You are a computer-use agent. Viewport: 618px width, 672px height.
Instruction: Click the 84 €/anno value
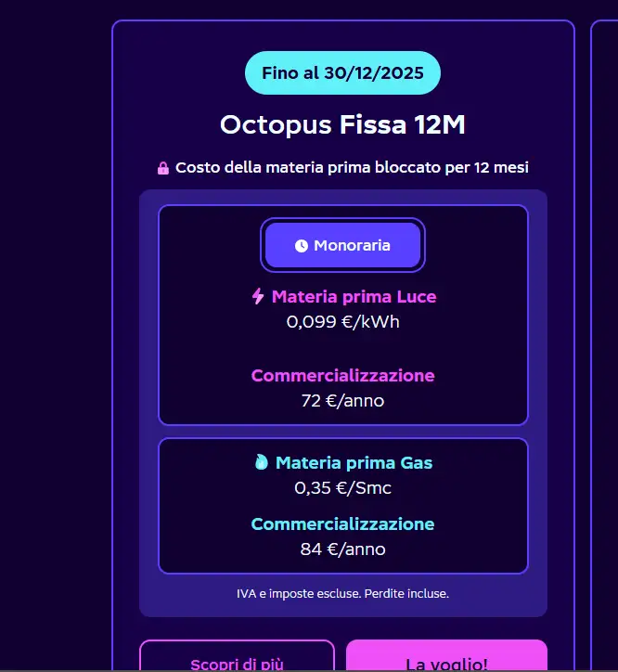click(342, 549)
